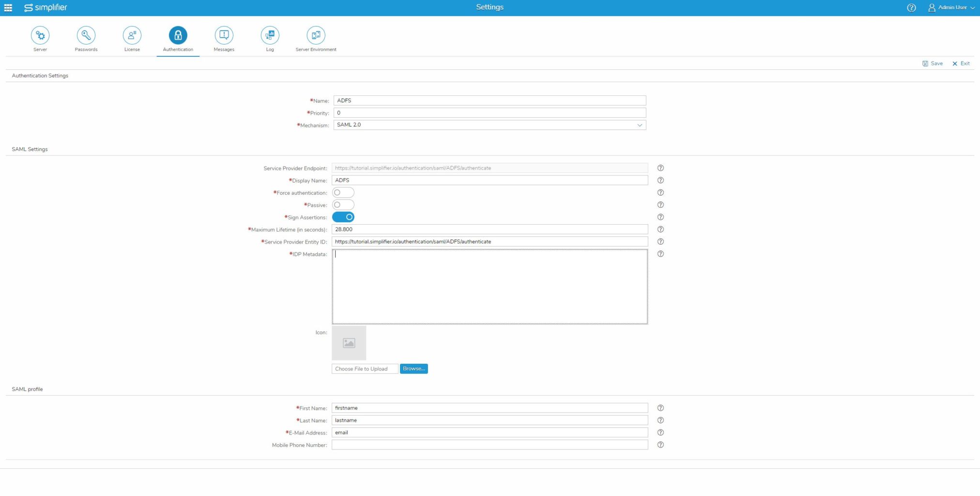Disable the Sign Assertions toggle
This screenshot has height=496, width=980.
[x=343, y=217]
